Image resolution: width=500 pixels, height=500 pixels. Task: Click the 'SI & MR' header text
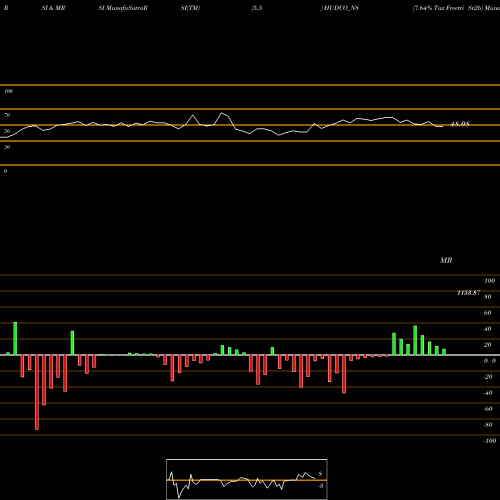[x=53, y=8]
